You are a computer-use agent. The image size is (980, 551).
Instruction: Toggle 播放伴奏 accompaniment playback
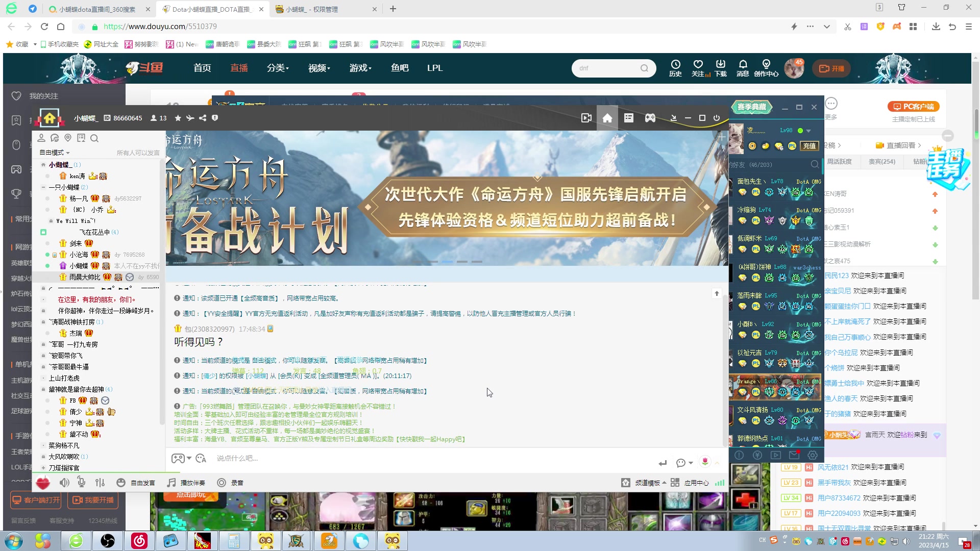tap(186, 483)
